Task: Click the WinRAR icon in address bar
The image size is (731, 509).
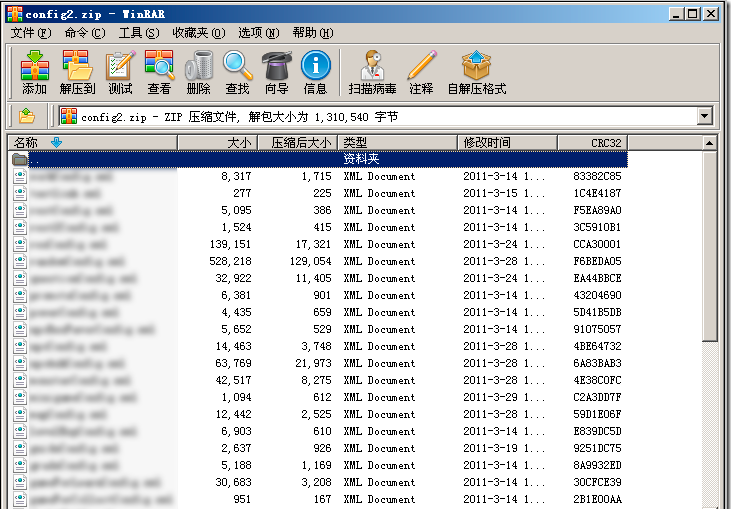Action: 69,116
